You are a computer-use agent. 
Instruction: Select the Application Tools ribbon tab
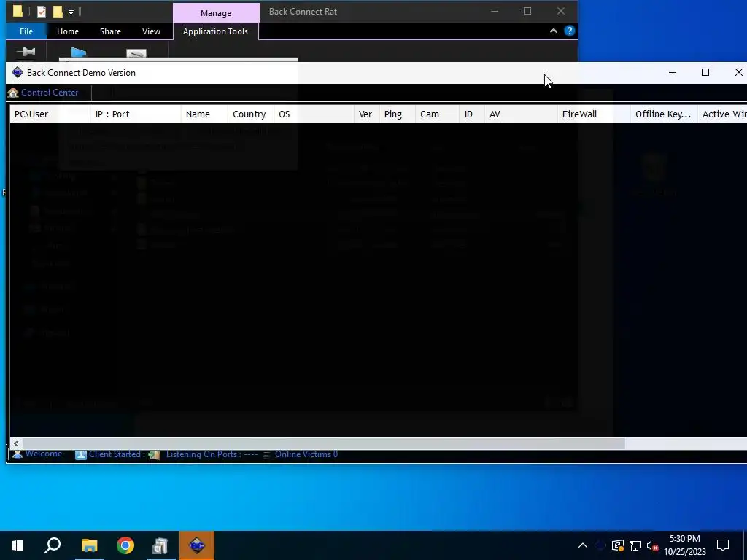click(x=215, y=31)
